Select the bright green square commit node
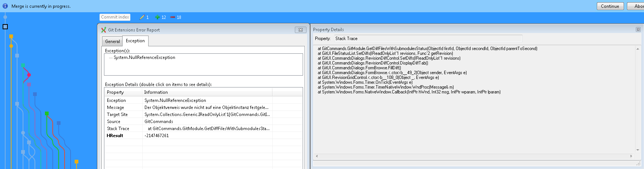Image resolution: width=644 pixels, height=169 pixels. [47, 114]
